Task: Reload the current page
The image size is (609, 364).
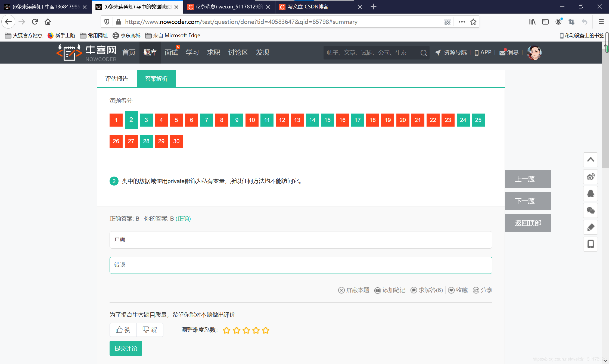Action: pos(35,22)
